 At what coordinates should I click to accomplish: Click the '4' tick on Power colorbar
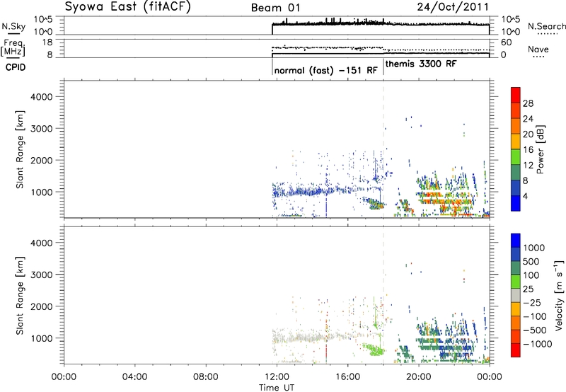coord(526,196)
